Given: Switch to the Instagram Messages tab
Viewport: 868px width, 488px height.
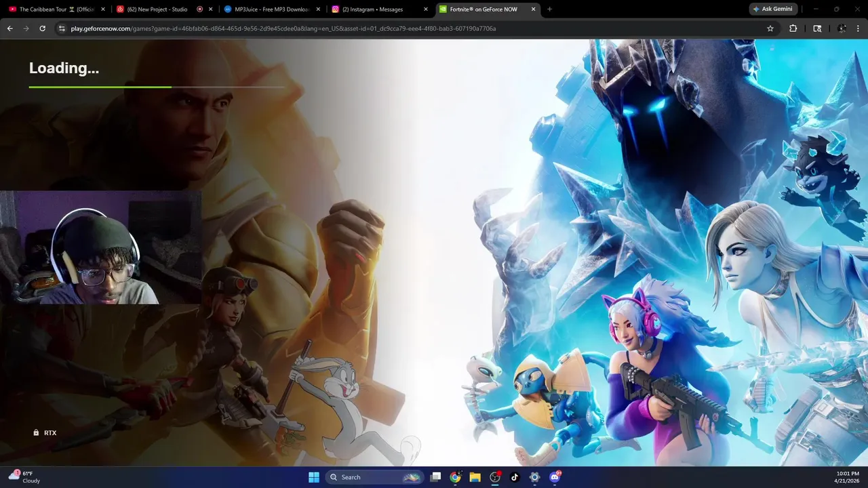Looking at the screenshot, I should [380, 9].
